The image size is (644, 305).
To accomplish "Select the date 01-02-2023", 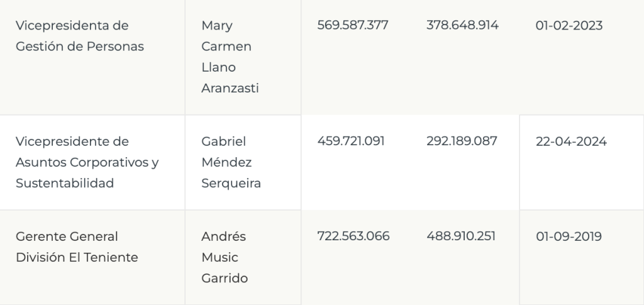I will tap(569, 25).
